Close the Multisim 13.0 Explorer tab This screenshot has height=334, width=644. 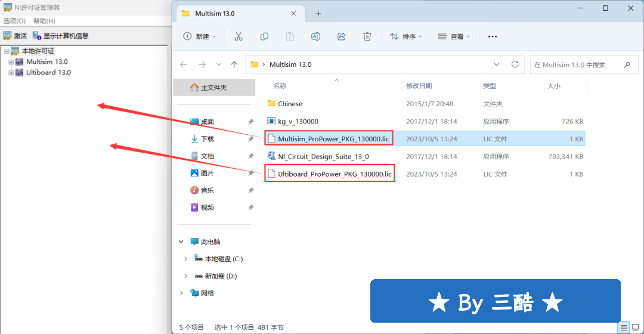tap(293, 14)
